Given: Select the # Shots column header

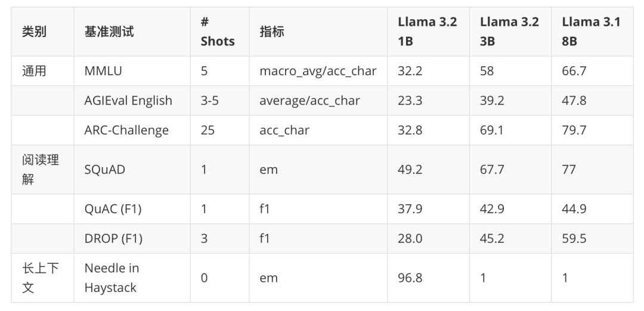Looking at the screenshot, I should (x=217, y=32).
